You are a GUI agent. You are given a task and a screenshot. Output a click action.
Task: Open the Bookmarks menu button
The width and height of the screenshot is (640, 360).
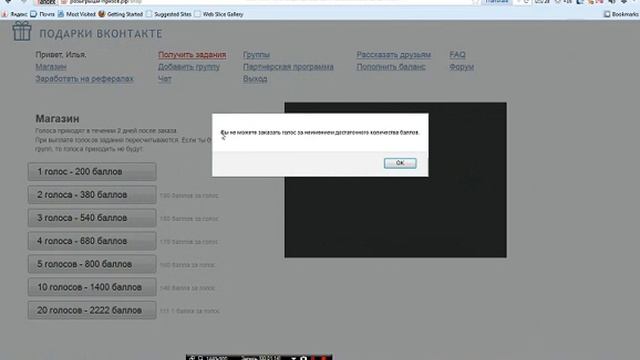tap(621, 14)
